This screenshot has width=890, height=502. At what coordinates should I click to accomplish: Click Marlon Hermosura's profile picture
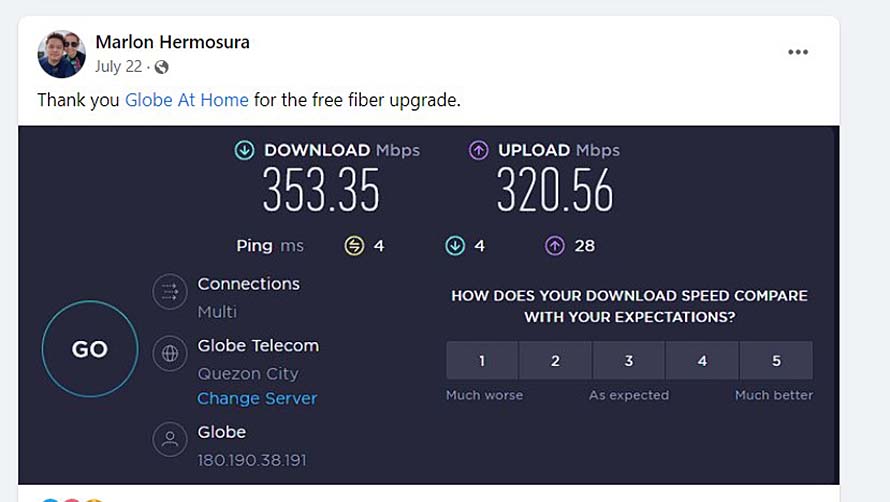point(62,54)
